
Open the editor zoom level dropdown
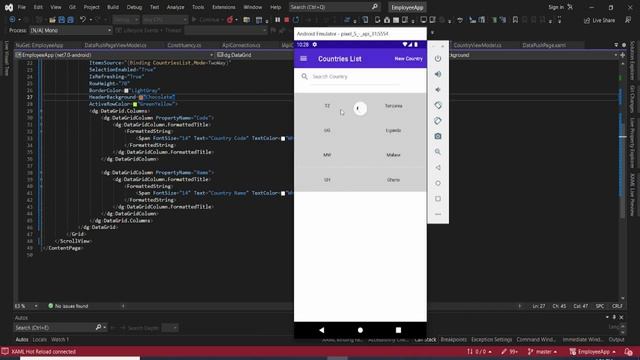tap(26, 306)
